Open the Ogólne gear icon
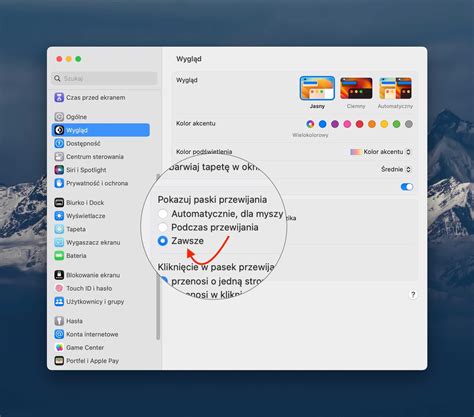Image resolution: width=474 pixels, height=417 pixels. pos(59,117)
